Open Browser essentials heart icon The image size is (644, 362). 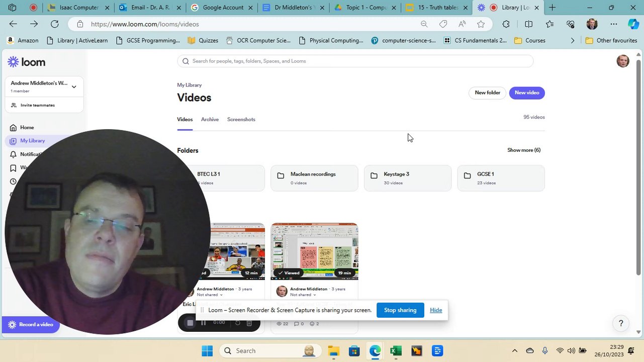(570, 24)
